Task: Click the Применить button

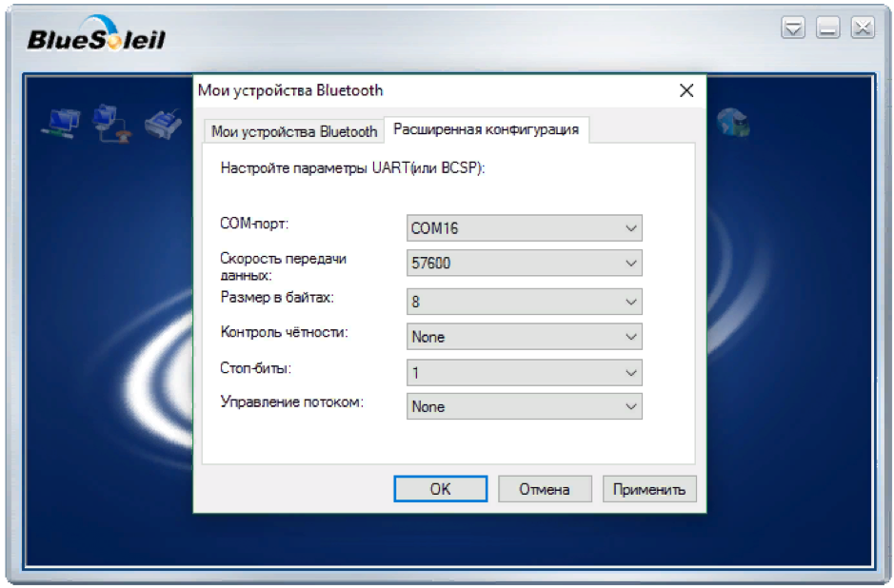Action: (649, 489)
